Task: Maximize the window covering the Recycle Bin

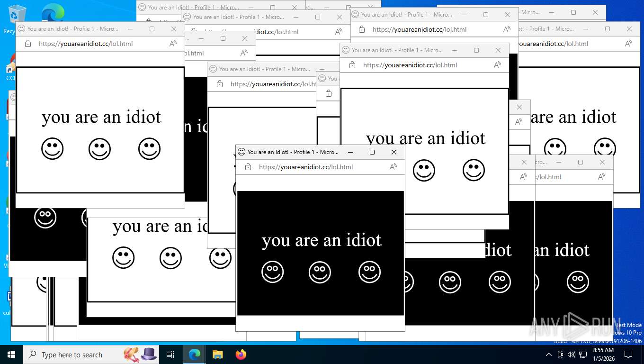Action: coord(152,29)
